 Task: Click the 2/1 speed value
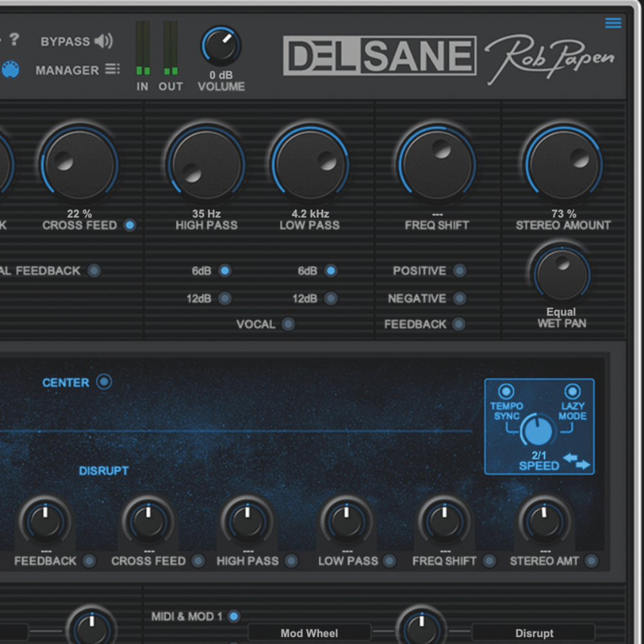[x=538, y=455]
